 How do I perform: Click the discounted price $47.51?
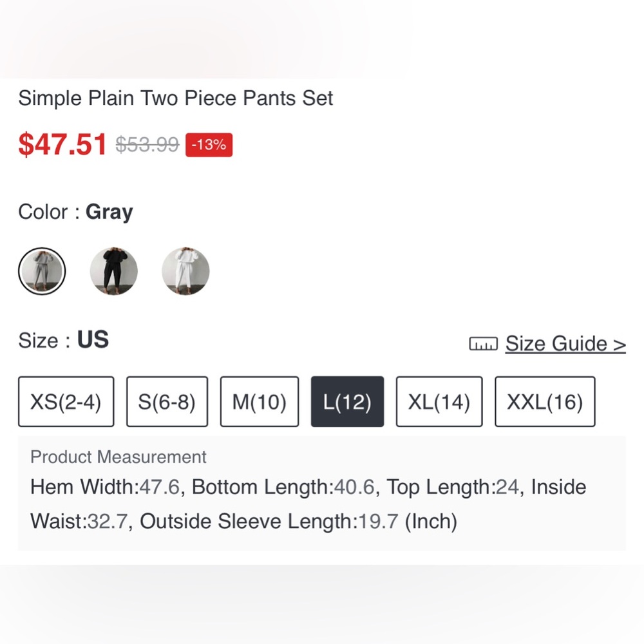(x=62, y=144)
